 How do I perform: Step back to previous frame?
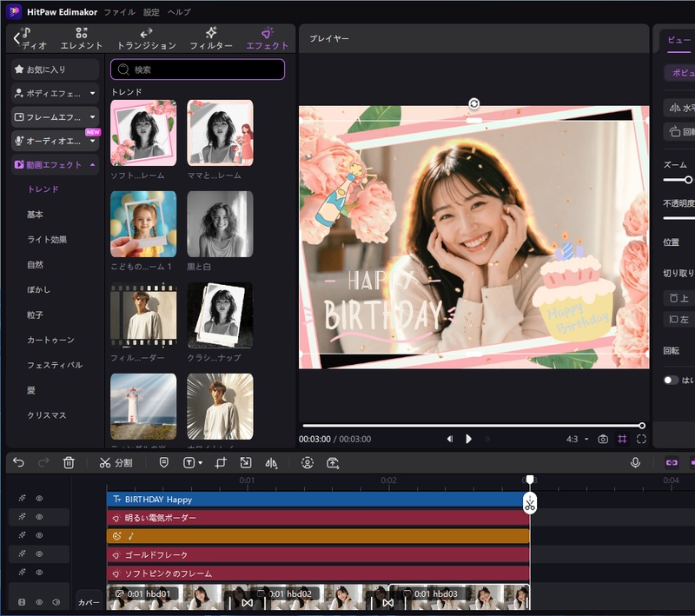[450, 439]
